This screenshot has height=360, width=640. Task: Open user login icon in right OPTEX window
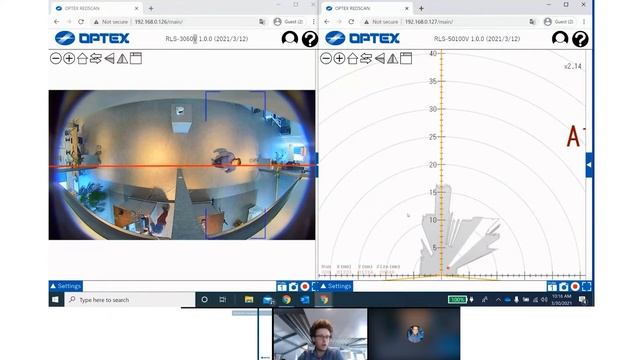tap(560, 39)
